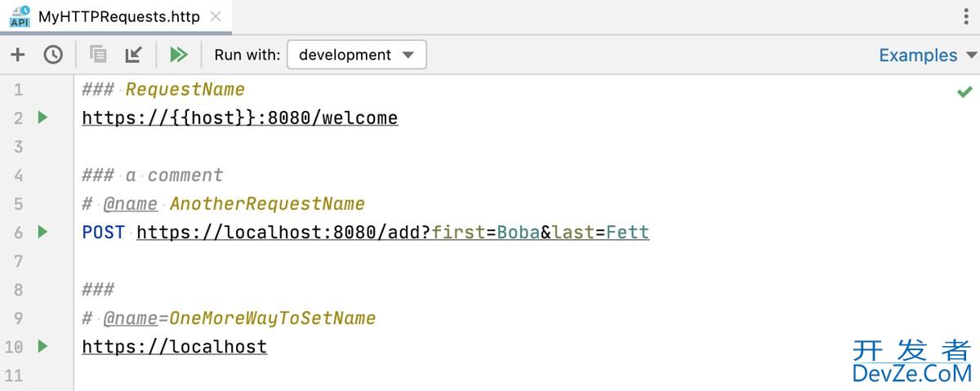Run the request on line 2
Image resolution: width=980 pixels, height=391 pixels.
[x=42, y=118]
